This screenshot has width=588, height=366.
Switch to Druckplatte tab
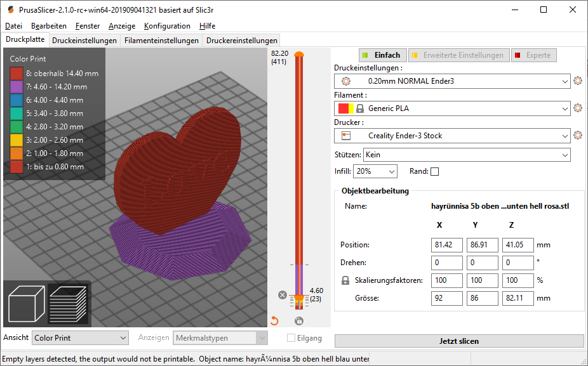tap(25, 39)
